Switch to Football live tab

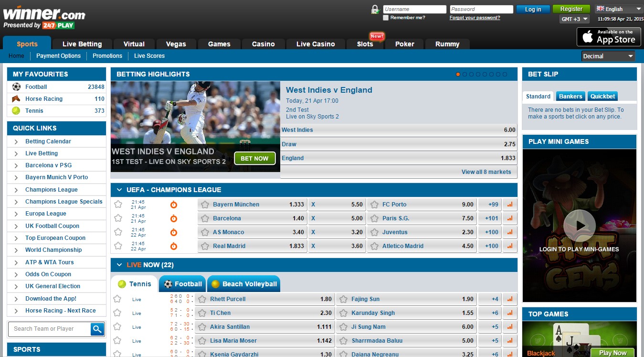182,284
